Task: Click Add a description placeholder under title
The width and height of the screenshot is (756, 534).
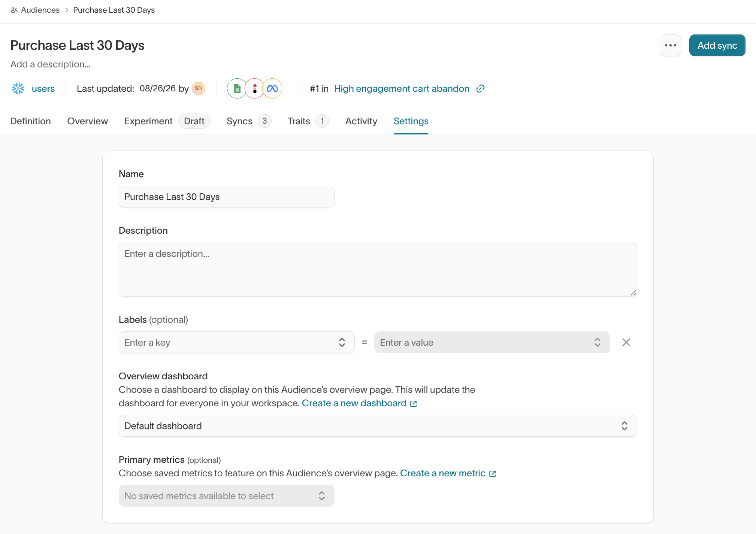Action: [x=51, y=64]
